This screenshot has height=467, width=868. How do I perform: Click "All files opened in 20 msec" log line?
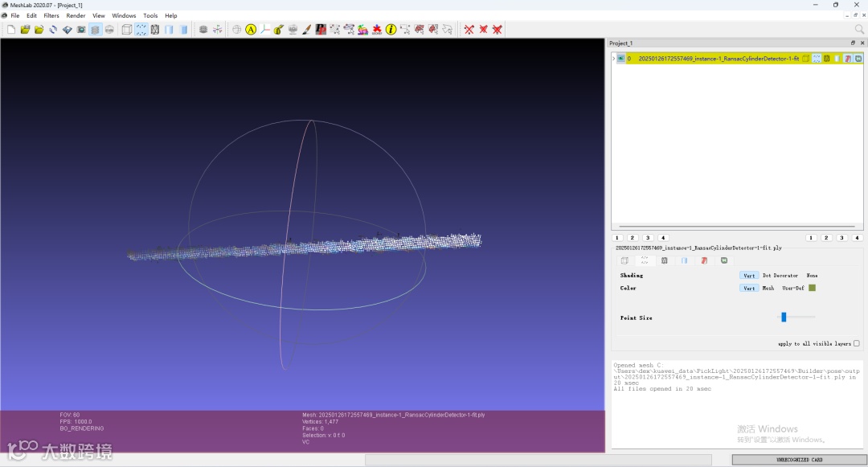pyautogui.click(x=662, y=389)
